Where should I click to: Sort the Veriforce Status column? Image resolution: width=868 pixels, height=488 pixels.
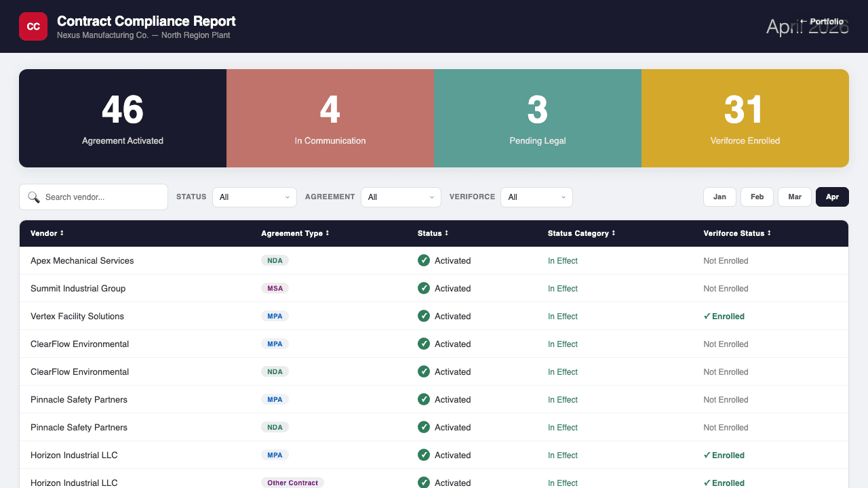click(737, 233)
